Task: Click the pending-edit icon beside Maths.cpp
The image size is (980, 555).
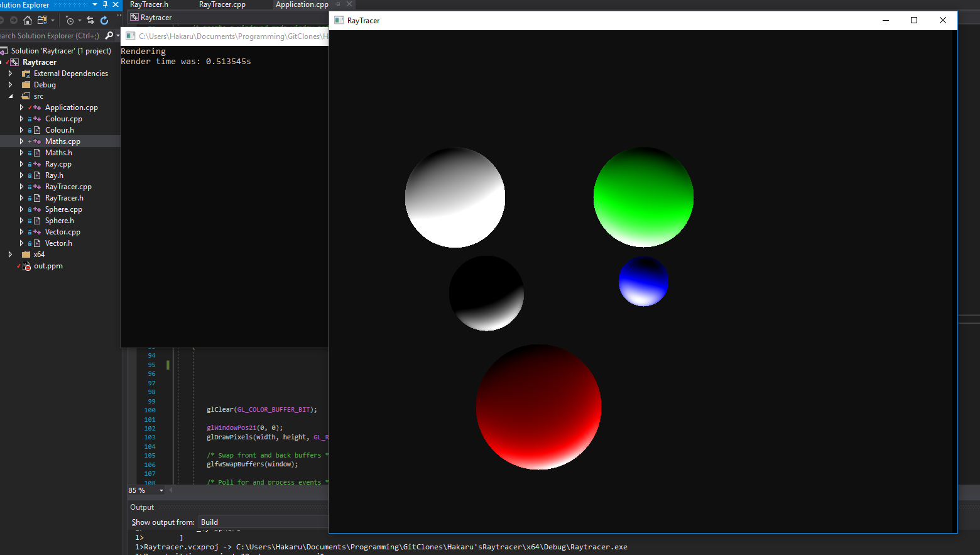Action: tap(30, 141)
